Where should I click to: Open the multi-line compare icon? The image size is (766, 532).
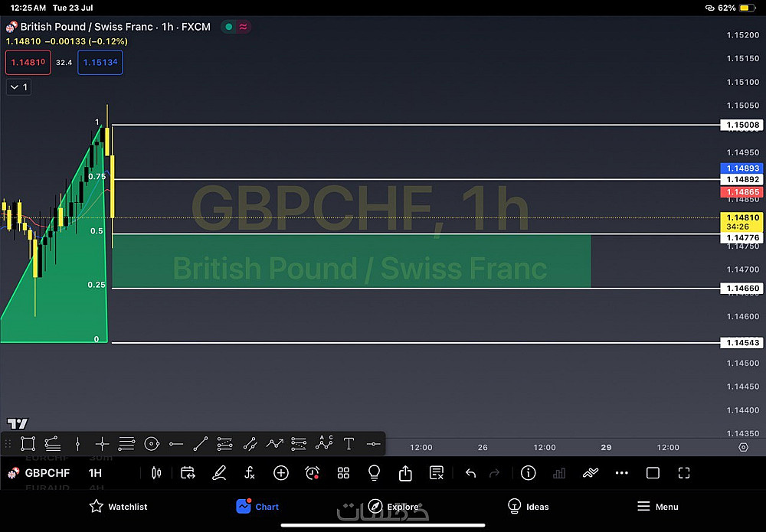(x=591, y=473)
